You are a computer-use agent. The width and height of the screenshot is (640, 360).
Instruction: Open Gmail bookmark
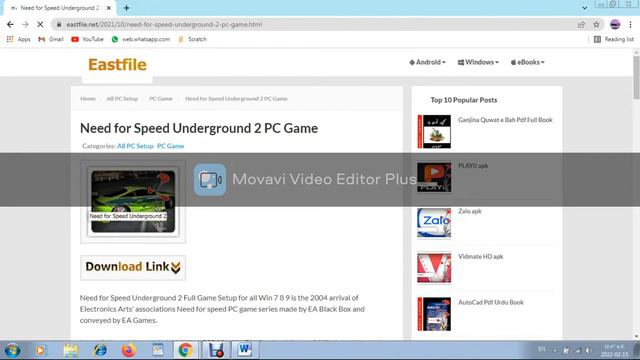(51, 39)
